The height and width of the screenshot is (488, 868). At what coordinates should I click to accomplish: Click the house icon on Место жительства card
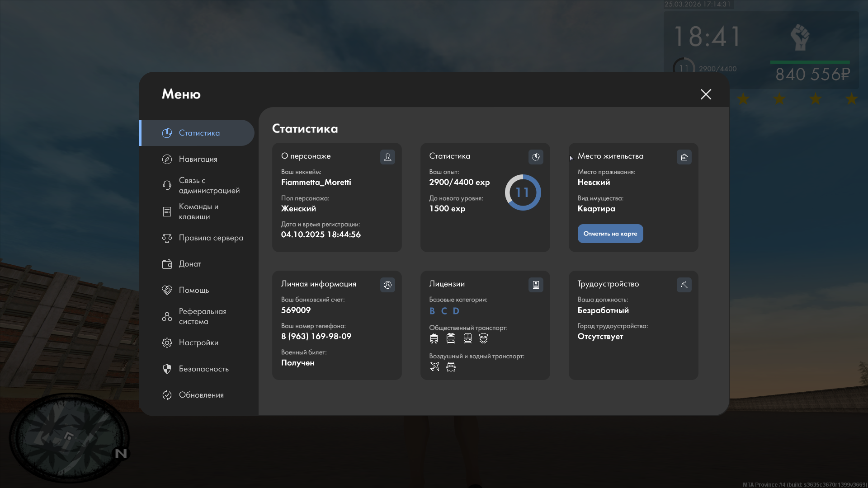[x=684, y=157]
